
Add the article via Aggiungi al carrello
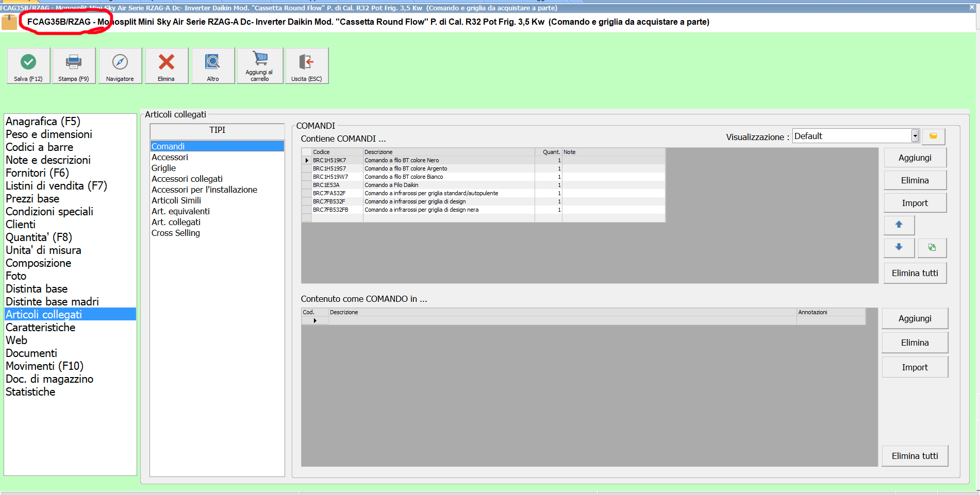point(260,65)
